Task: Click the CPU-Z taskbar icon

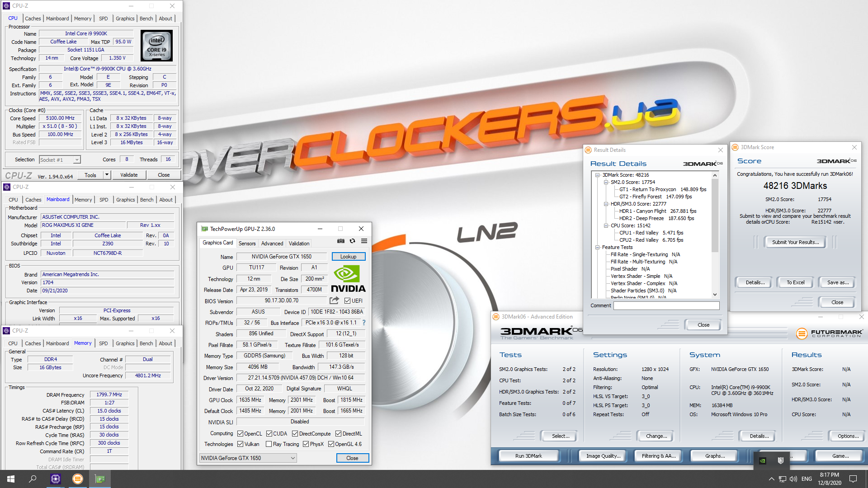Action: (x=56, y=479)
